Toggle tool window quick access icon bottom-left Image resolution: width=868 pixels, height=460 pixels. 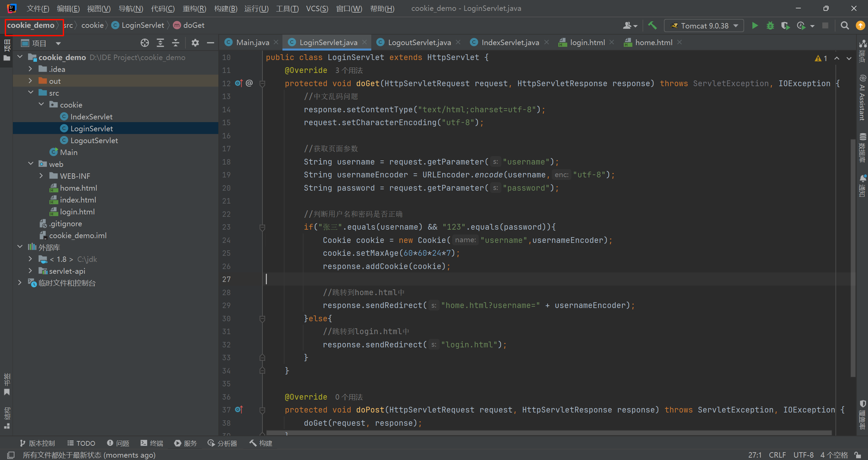click(11, 455)
